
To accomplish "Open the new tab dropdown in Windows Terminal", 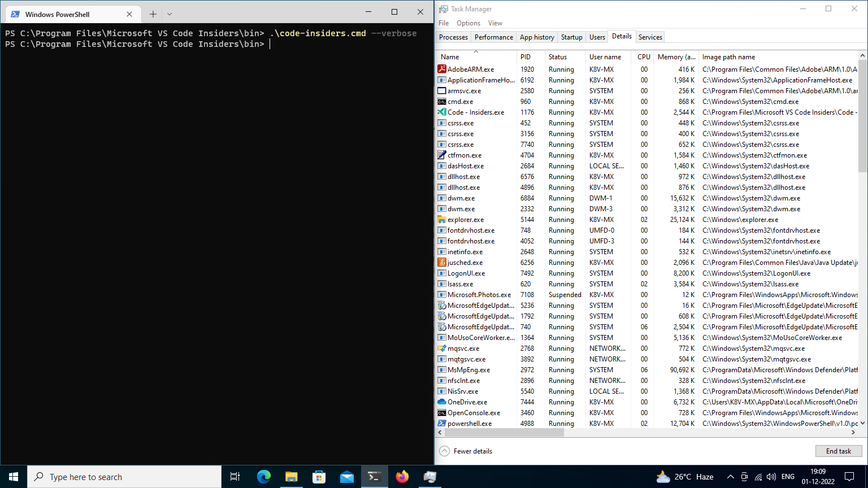I will point(168,12).
